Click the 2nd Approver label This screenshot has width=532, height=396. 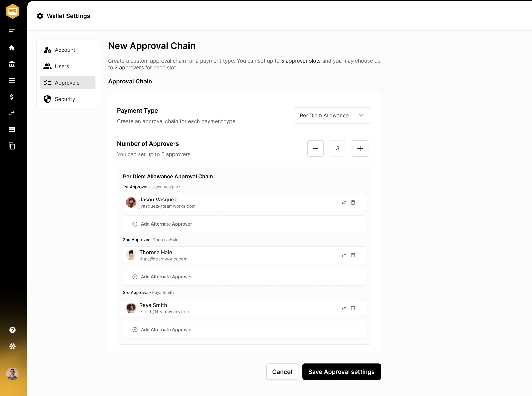pos(136,240)
